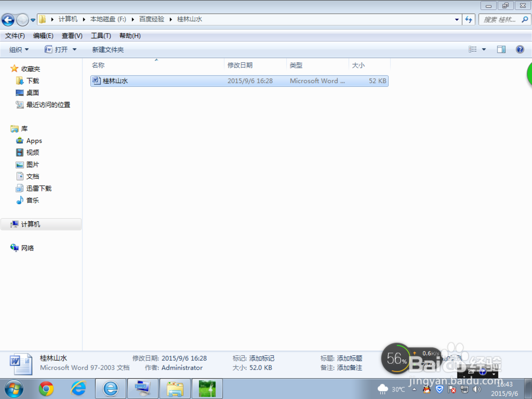Click the large Word thumbnail in details pane
This screenshot has width=532, height=399.
coord(21,364)
